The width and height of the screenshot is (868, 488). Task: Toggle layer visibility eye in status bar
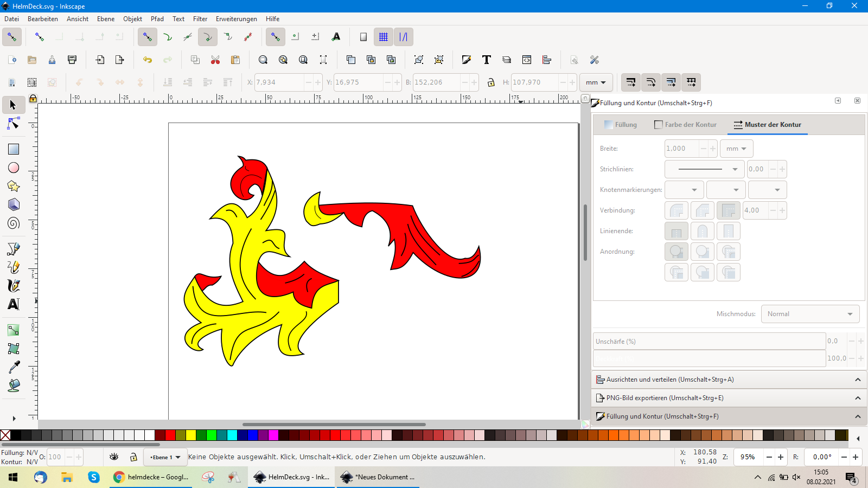click(114, 457)
